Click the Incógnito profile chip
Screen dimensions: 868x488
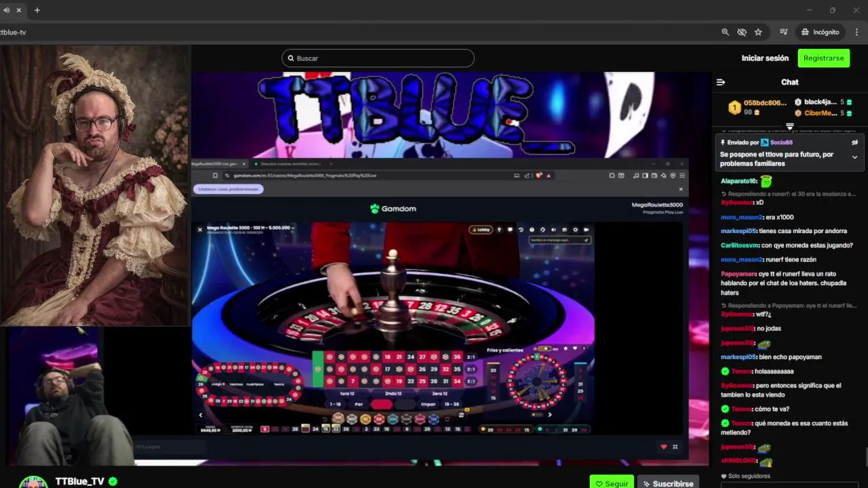pos(820,32)
